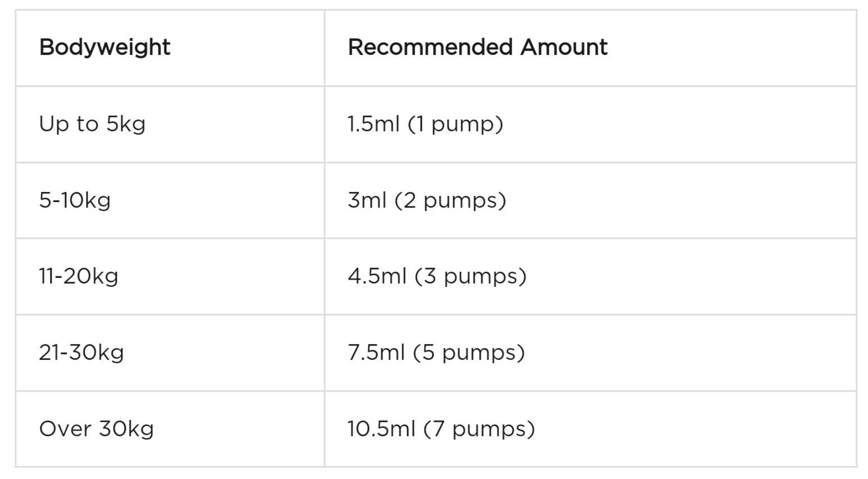Click the '(1 pump)' text
Viewport: 868px width, 479px height.
(x=455, y=124)
